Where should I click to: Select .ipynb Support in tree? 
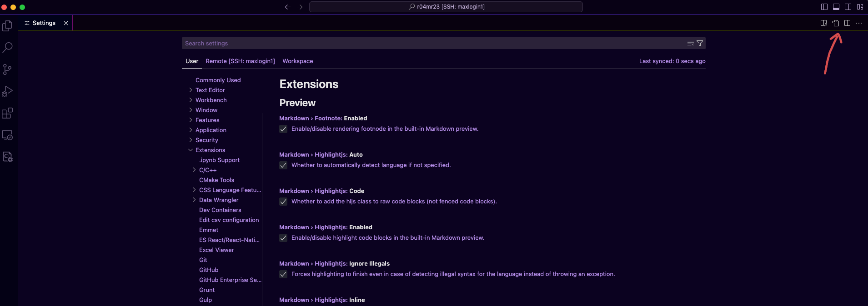219,160
